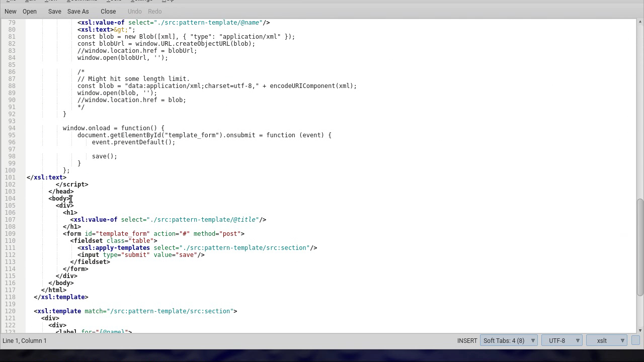Click the closing '</script>' tag
644x362 pixels.
72,185
